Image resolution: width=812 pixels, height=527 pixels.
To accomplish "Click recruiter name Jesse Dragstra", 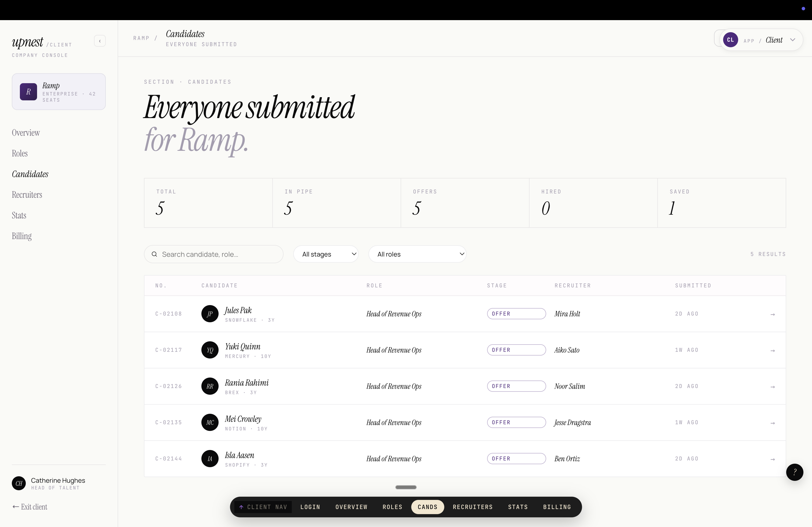I will (x=572, y=423).
